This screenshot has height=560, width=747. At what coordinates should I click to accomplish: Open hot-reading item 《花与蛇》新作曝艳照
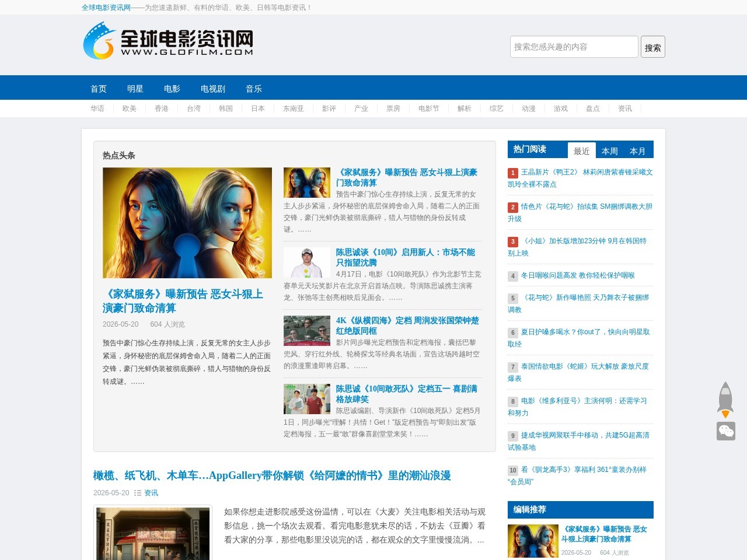(578, 303)
